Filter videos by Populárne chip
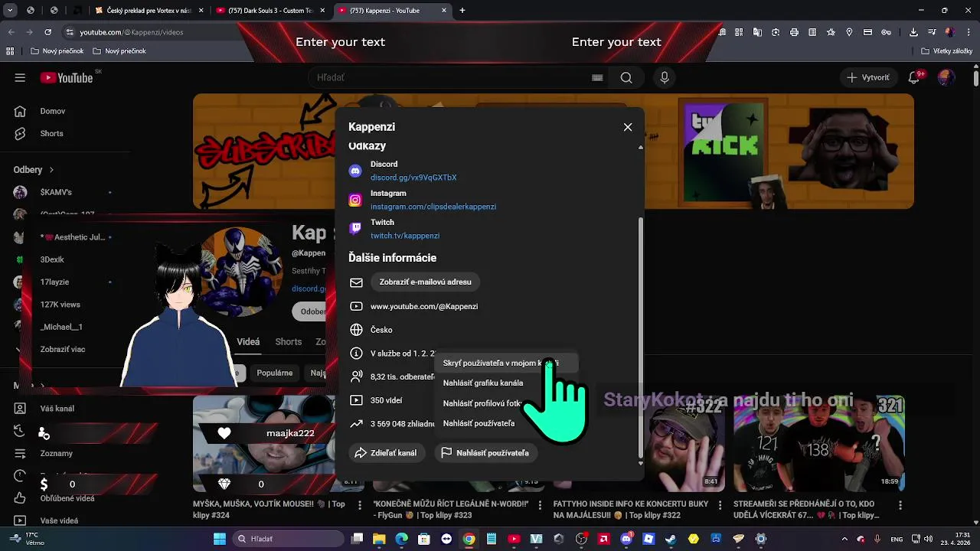Viewport: 980px width, 551px height. click(x=274, y=373)
